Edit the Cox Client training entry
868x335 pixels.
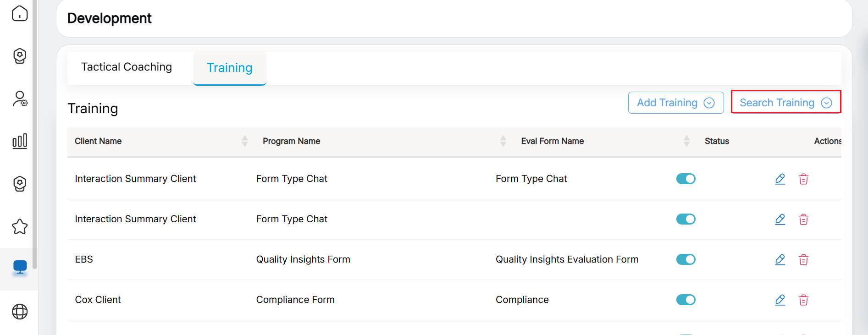pyautogui.click(x=780, y=300)
